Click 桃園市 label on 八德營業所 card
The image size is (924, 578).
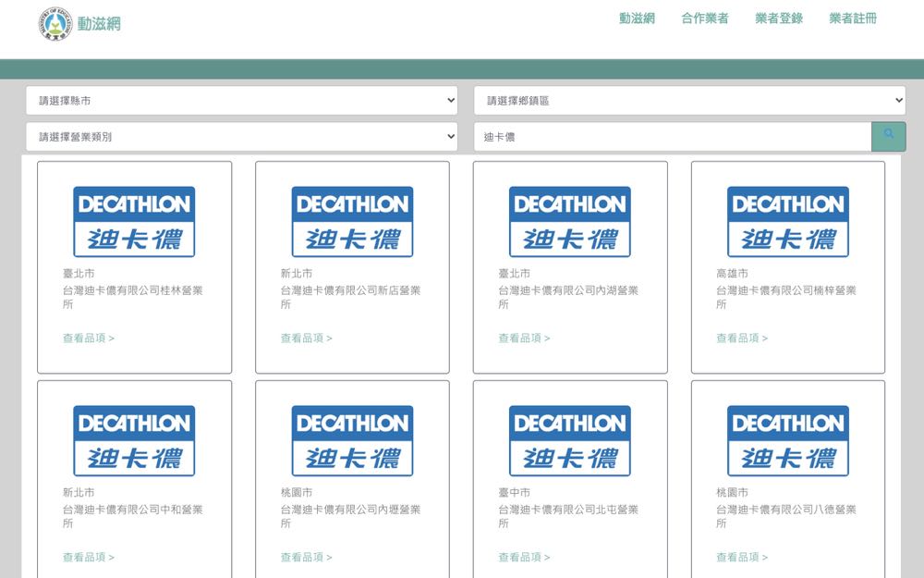point(732,492)
